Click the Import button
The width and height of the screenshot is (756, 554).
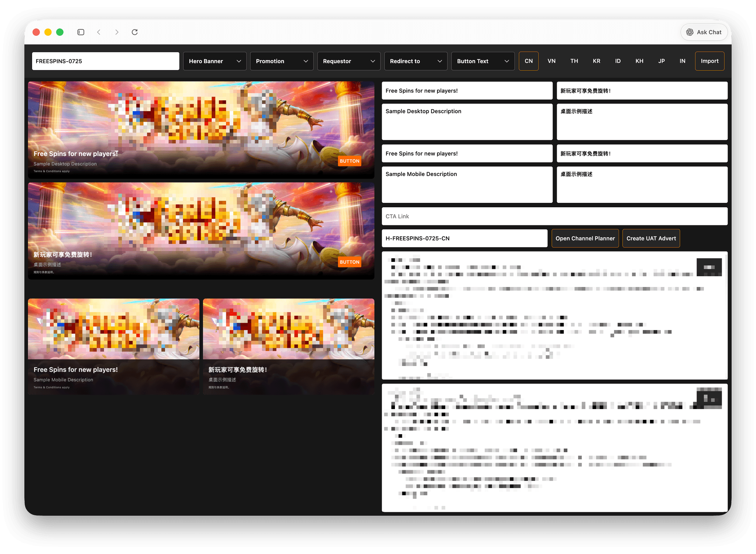[x=709, y=61]
